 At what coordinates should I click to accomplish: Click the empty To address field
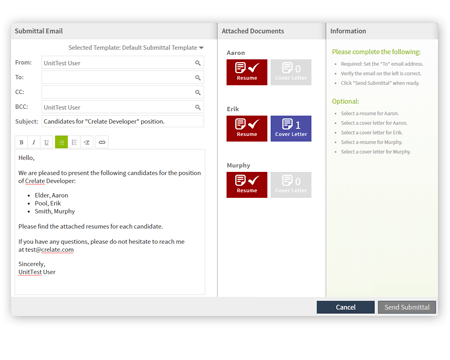(122, 78)
